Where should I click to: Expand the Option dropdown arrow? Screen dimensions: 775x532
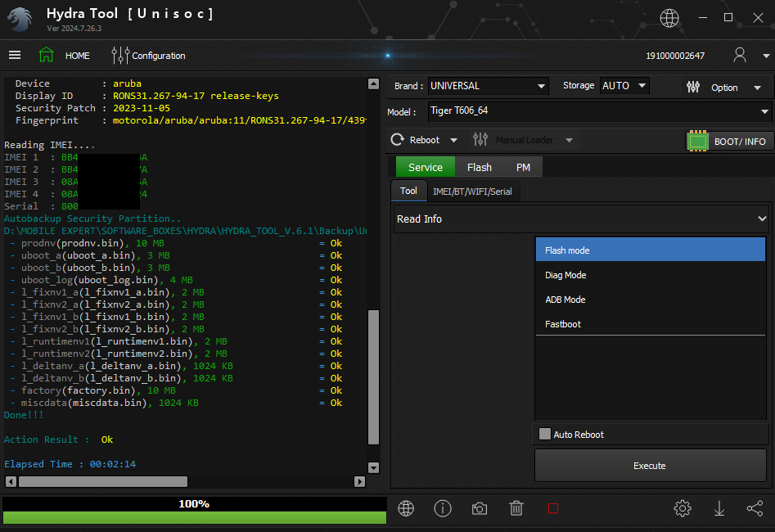click(757, 88)
